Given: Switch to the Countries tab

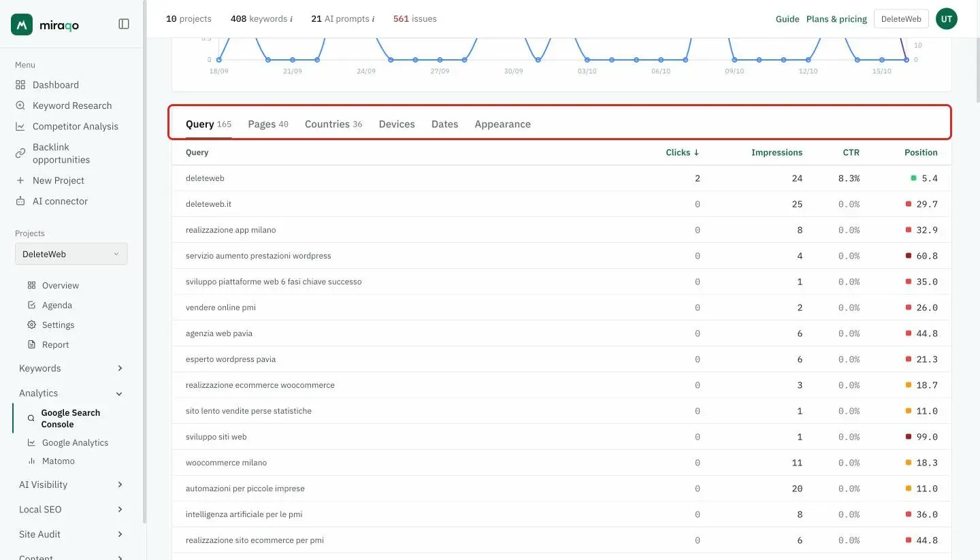Looking at the screenshot, I should pos(333,124).
